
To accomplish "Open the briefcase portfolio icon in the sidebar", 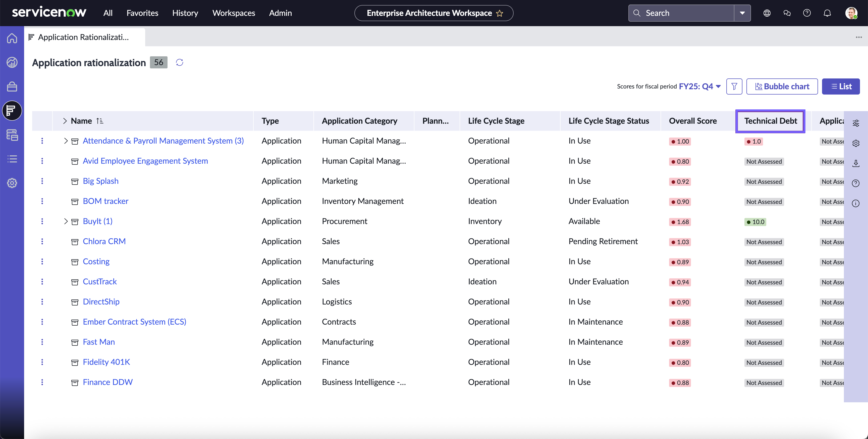I will (12, 87).
